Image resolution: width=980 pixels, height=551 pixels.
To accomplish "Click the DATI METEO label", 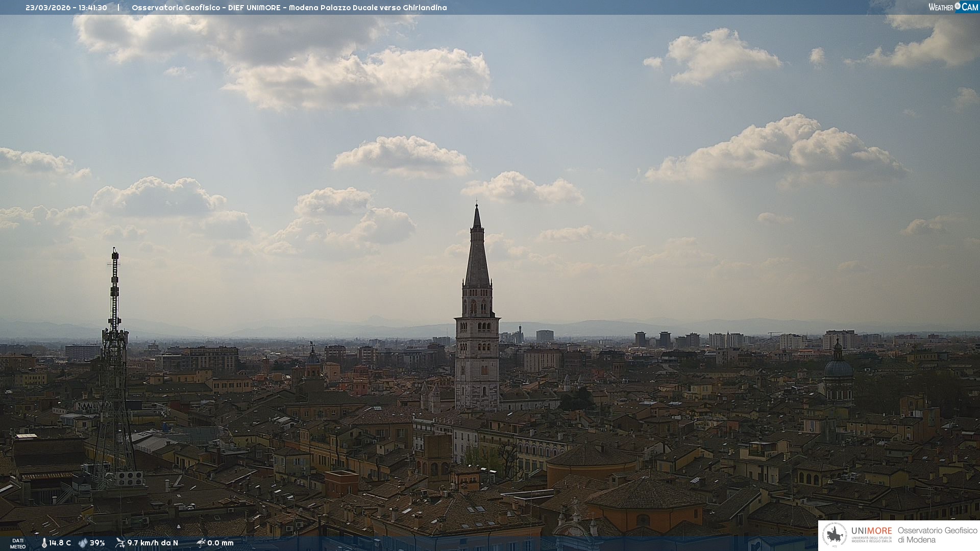I will point(18,543).
